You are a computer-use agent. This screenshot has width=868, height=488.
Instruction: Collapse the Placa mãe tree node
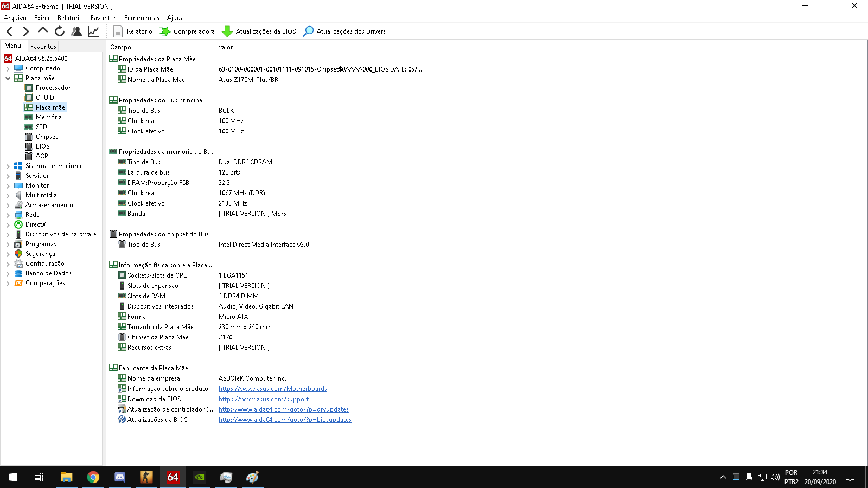point(8,78)
